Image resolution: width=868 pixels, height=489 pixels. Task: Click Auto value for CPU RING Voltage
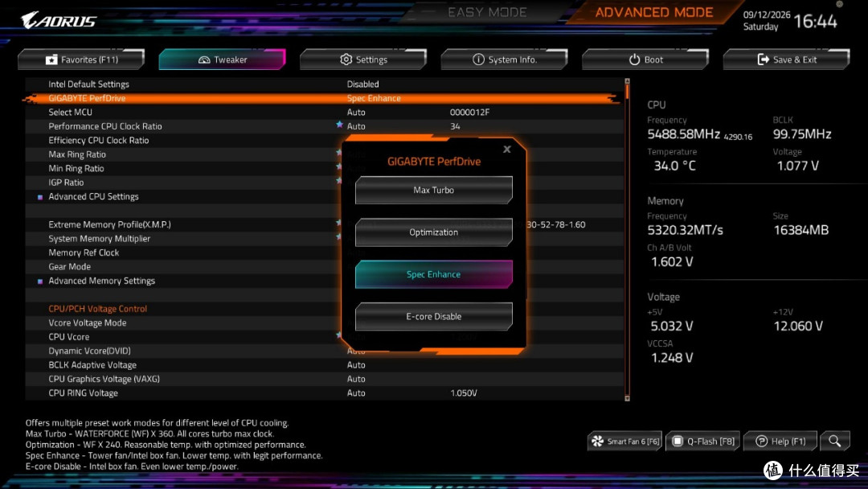(x=356, y=392)
